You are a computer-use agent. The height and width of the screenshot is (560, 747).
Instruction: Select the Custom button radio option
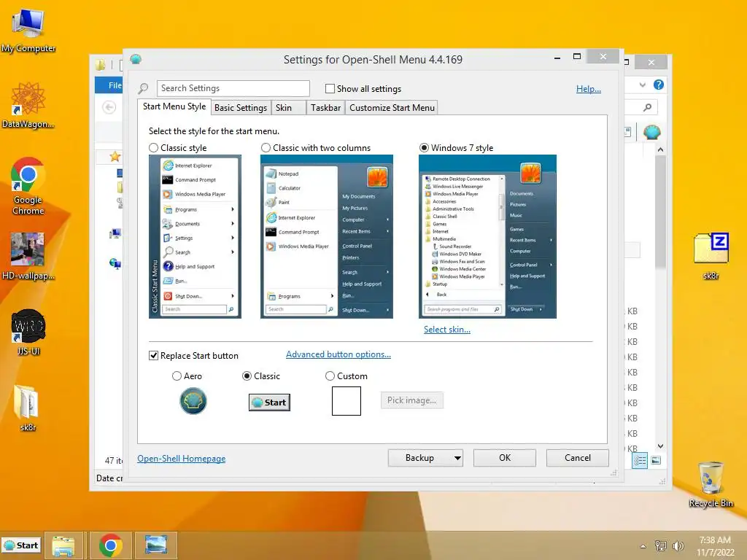click(x=330, y=376)
